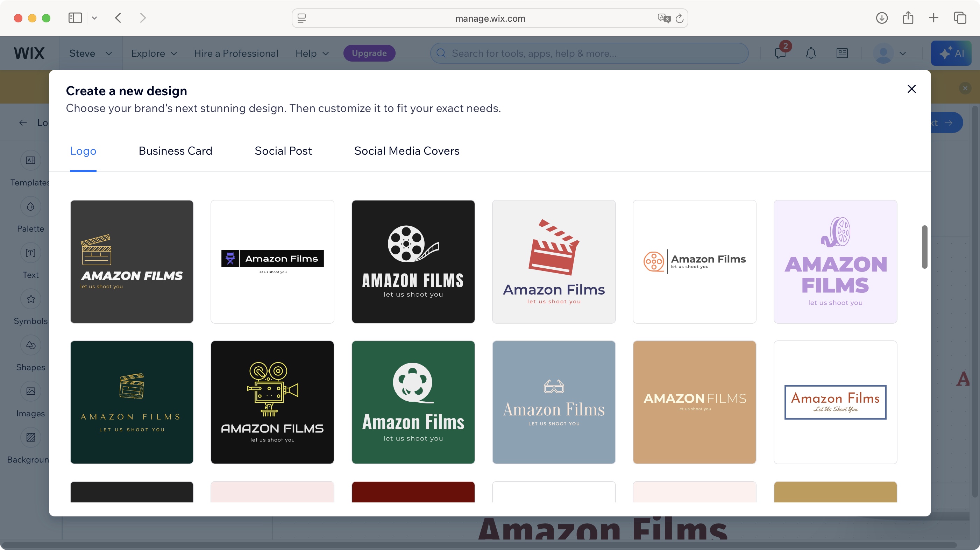Open the Social Media Covers tab
Image resolution: width=980 pixels, height=550 pixels.
click(x=407, y=151)
